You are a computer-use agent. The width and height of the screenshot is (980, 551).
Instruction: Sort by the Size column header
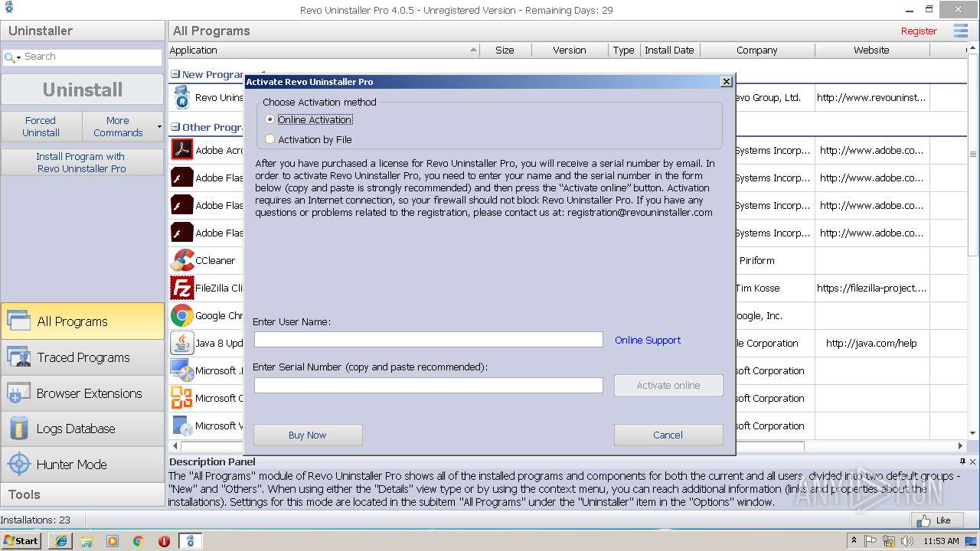[x=505, y=50]
